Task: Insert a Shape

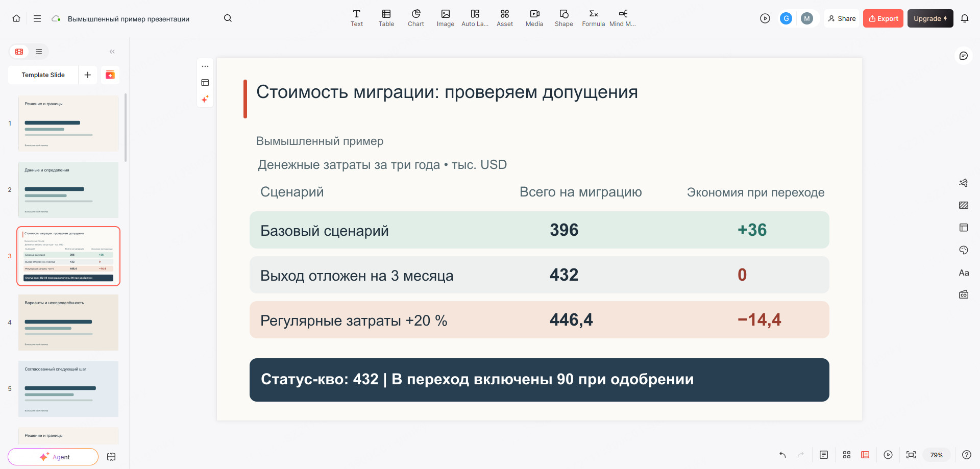Action: coord(564,18)
